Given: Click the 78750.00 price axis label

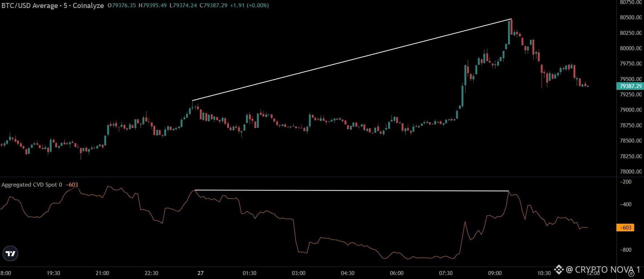Looking at the screenshot, I should (x=631, y=125).
